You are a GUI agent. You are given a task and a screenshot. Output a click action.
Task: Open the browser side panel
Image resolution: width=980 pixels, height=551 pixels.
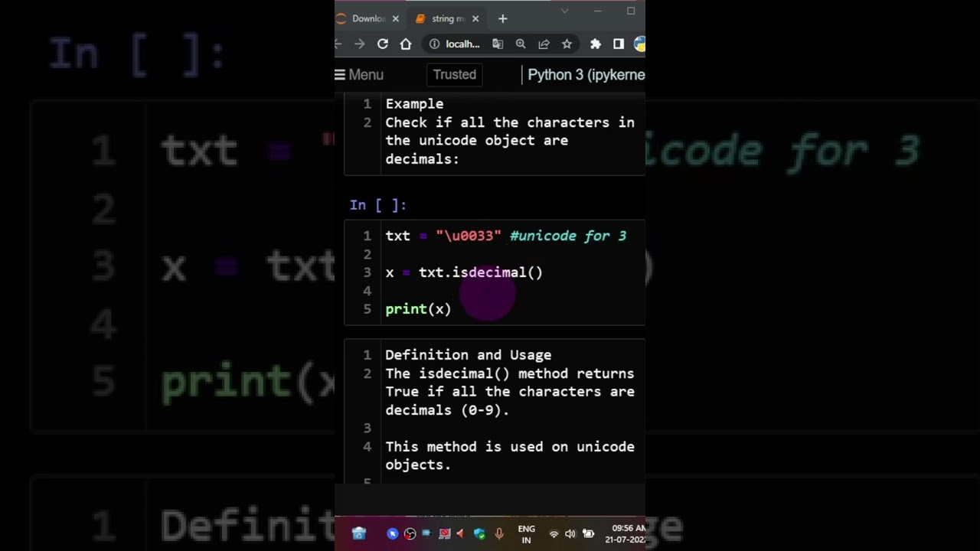[619, 44]
